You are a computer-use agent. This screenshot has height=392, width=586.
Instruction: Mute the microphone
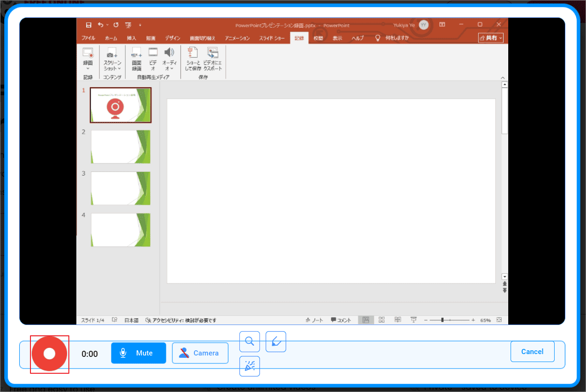[x=138, y=353]
